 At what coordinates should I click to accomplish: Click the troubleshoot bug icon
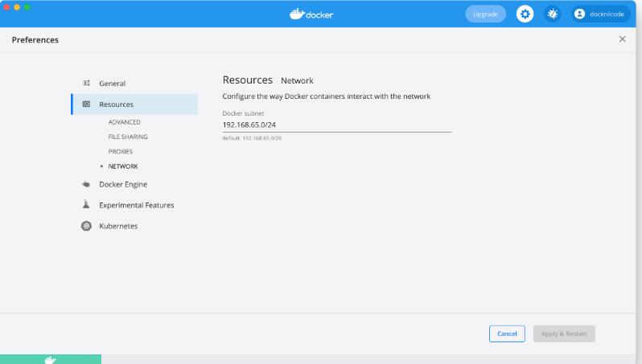click(x=554, y=14)
